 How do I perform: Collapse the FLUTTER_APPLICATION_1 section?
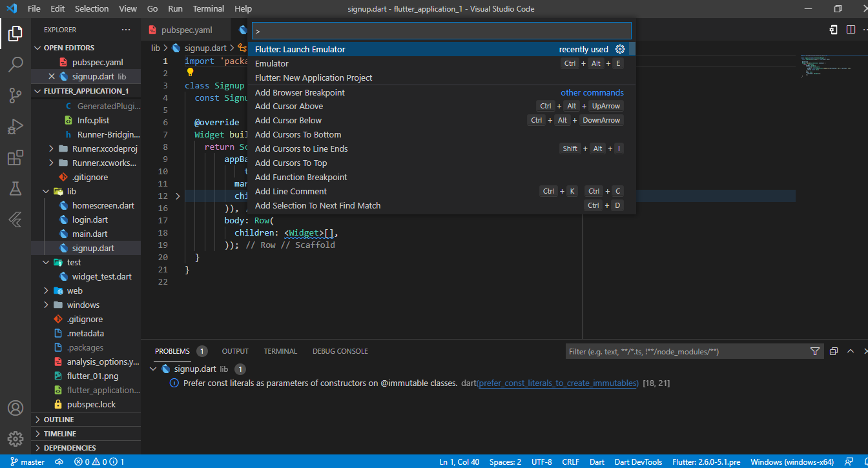click(x=86, y=91)
